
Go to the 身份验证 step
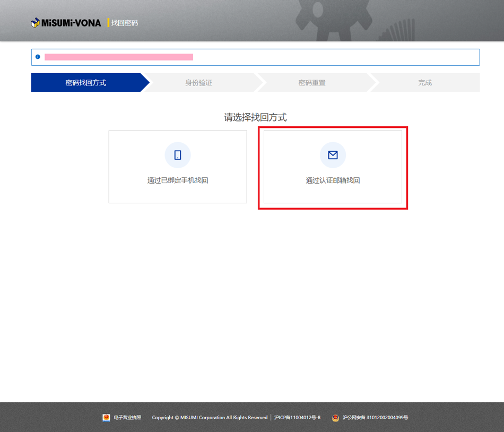click(199, 83)
